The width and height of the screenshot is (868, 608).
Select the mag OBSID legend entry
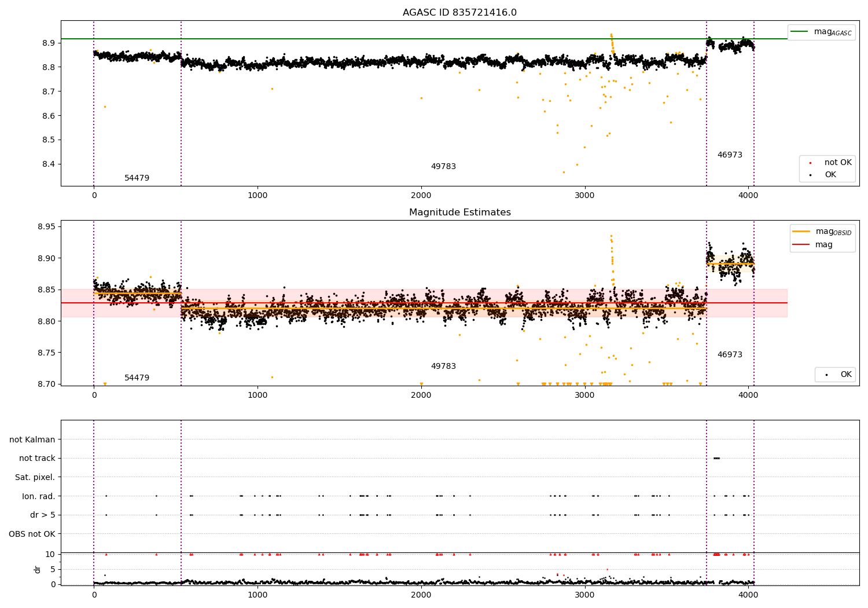(x=821, y=232)
